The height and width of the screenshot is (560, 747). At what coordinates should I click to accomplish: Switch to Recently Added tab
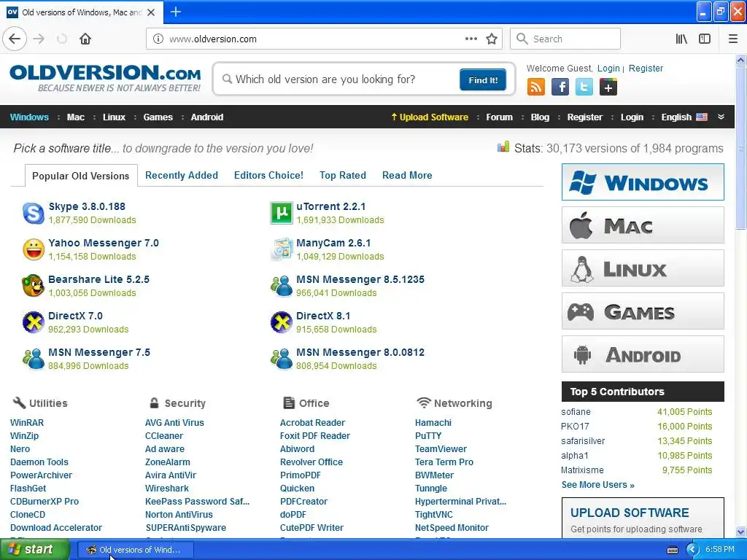point(182,175)
